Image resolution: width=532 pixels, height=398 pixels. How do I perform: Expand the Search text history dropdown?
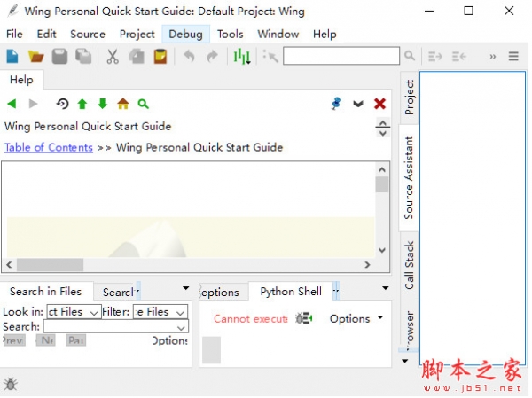pyautogui.click(x=181, y=327)
